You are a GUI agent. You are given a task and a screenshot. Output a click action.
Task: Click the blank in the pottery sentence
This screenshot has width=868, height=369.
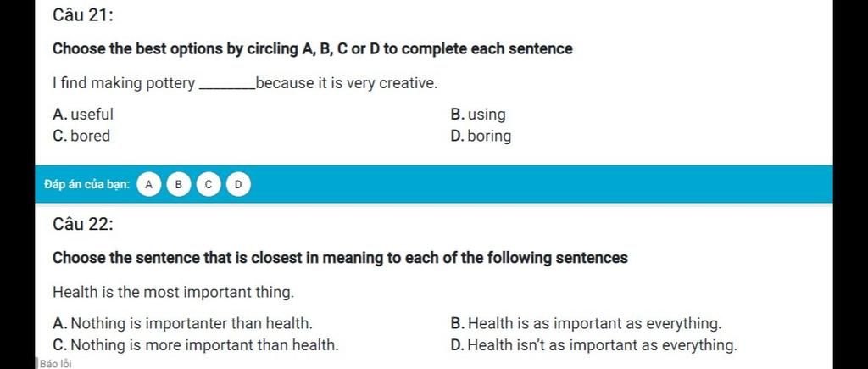point(227,86)
